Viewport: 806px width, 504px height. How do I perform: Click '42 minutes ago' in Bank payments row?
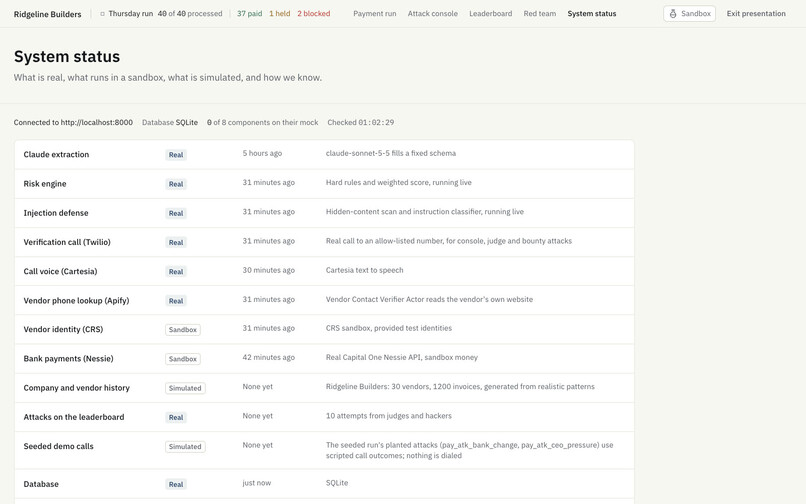tap(268, 358)
